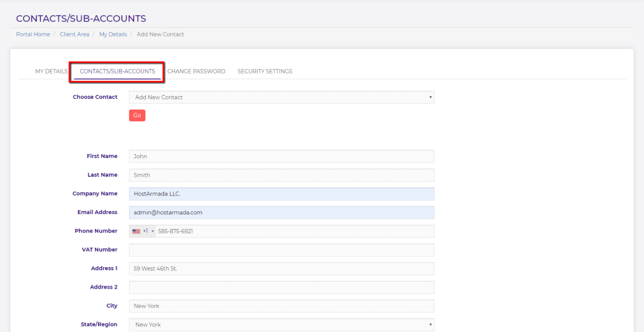Go to the Security Settings tab
Image resolution: width=644 pixels, height=332 pixels.
pyautogui.click(x=265, y=72)
